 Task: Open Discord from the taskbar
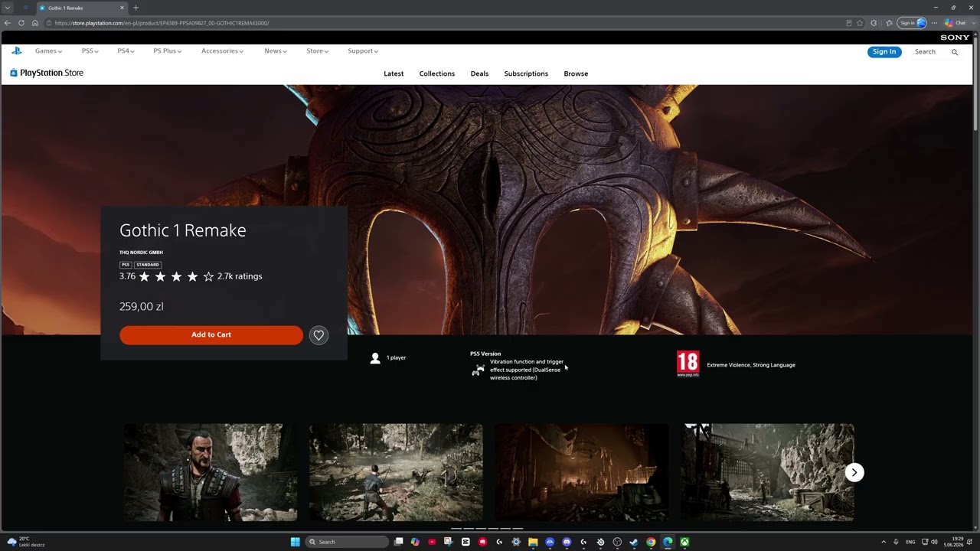pos(567,542)
